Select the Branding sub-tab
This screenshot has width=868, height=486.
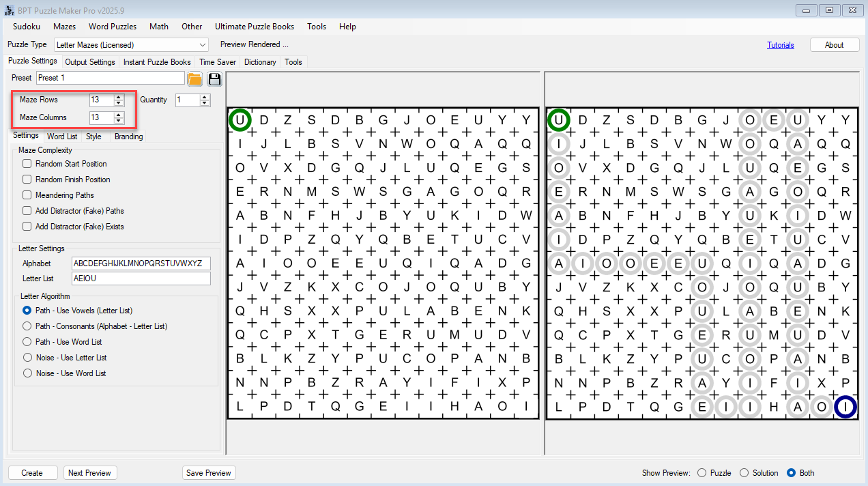coord(128,137)
